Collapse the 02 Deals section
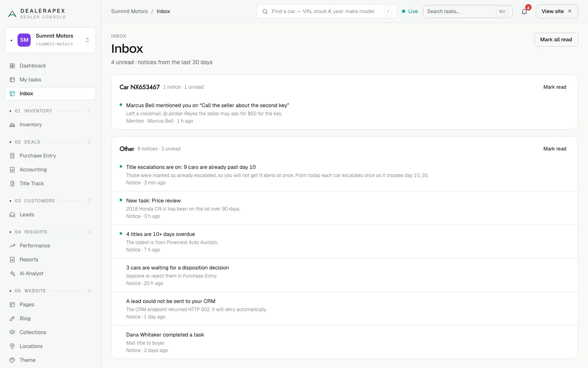 click(x=50, y=142)
